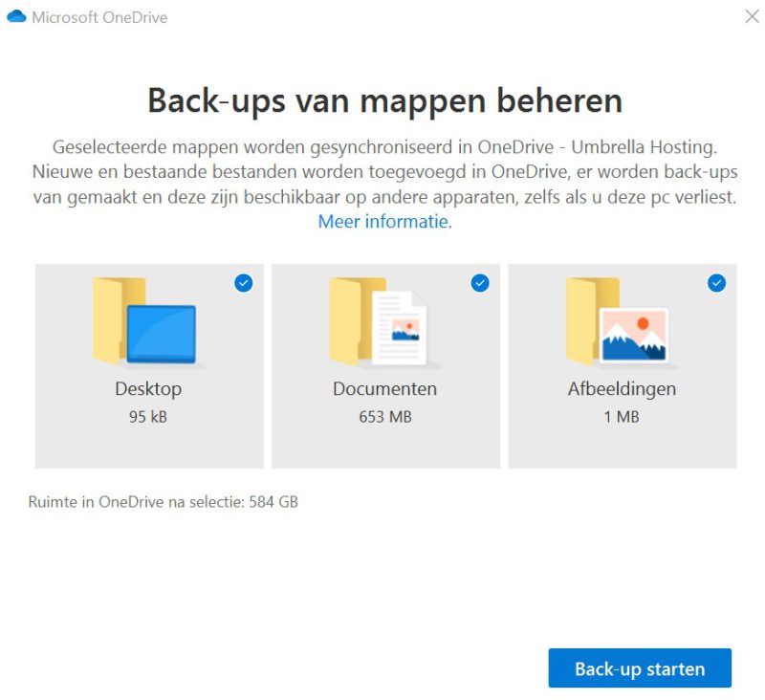Uncheck the Documenten backup checkmark

point(480,283)
